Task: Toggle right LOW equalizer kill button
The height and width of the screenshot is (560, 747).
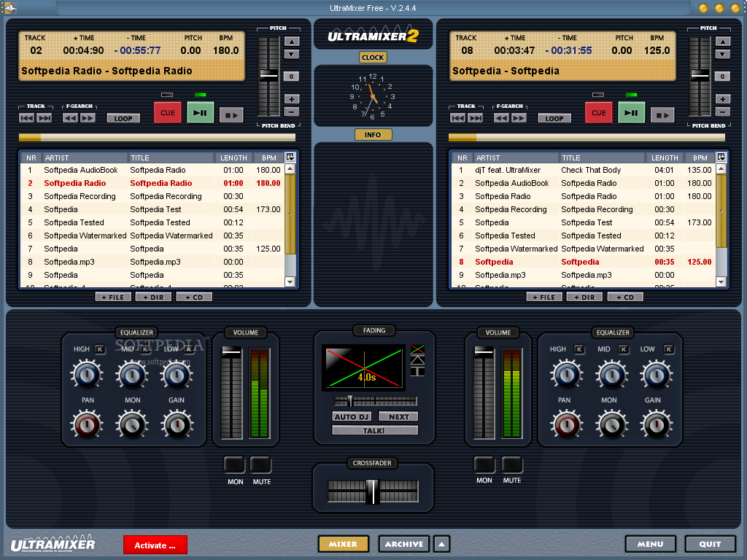Action: pyautogui.click(x=669, y=349)
